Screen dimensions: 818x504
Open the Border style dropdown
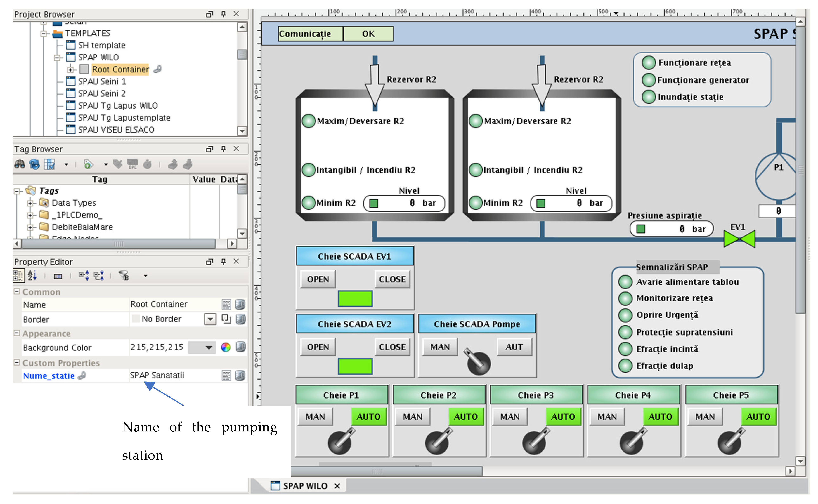(x=210, y=319)
